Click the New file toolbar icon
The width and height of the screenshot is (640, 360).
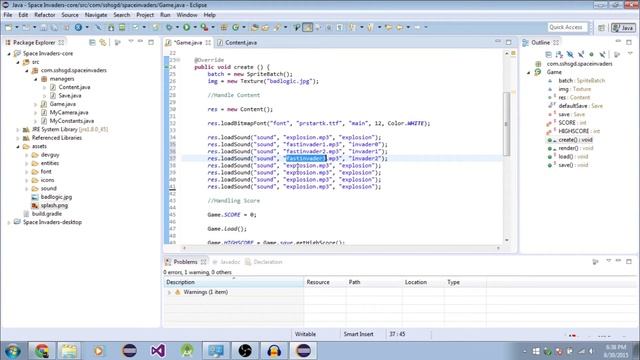click(x=9, y=27)
